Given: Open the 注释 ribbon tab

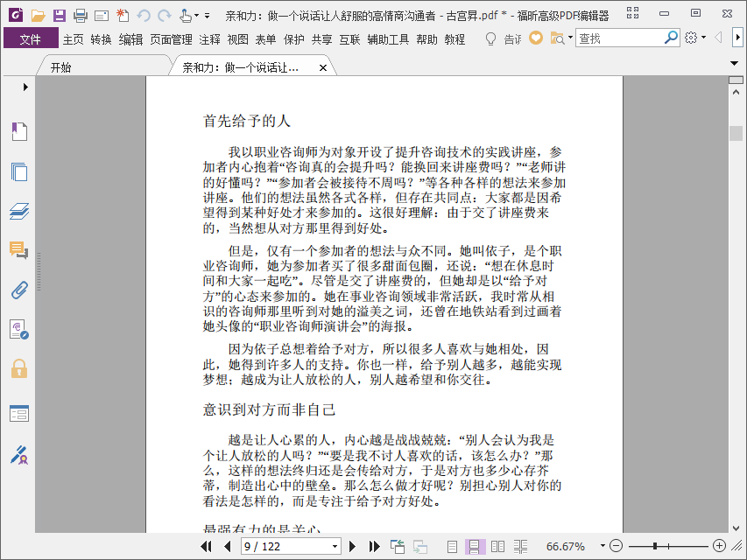Looking at the screenshot, I should [209, 39].
